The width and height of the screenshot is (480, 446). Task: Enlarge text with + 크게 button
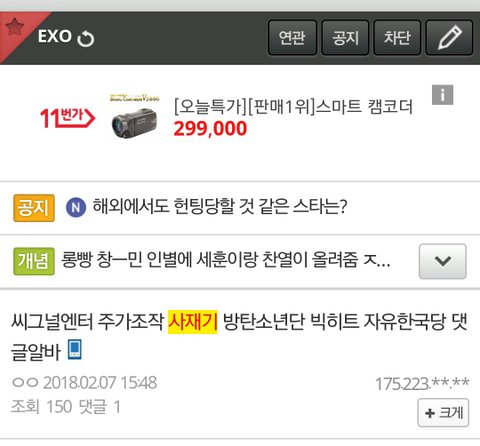coord(443,413)
